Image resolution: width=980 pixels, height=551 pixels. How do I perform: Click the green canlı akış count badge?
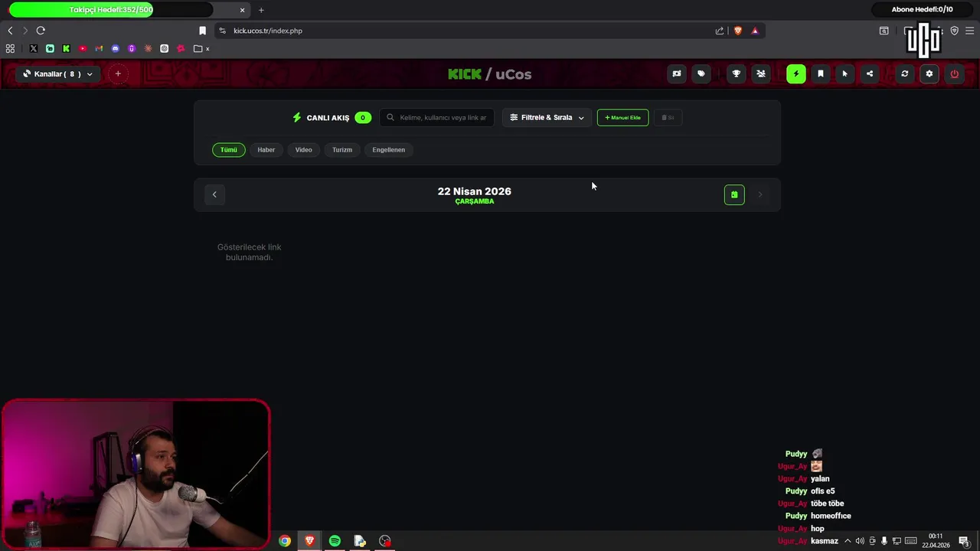pos(363,118)
